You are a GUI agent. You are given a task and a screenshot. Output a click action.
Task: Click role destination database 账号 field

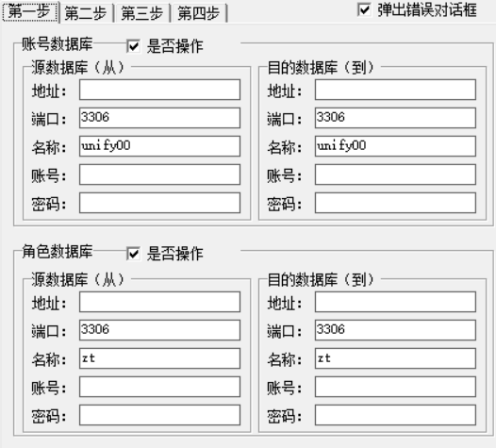coord(395,387)
